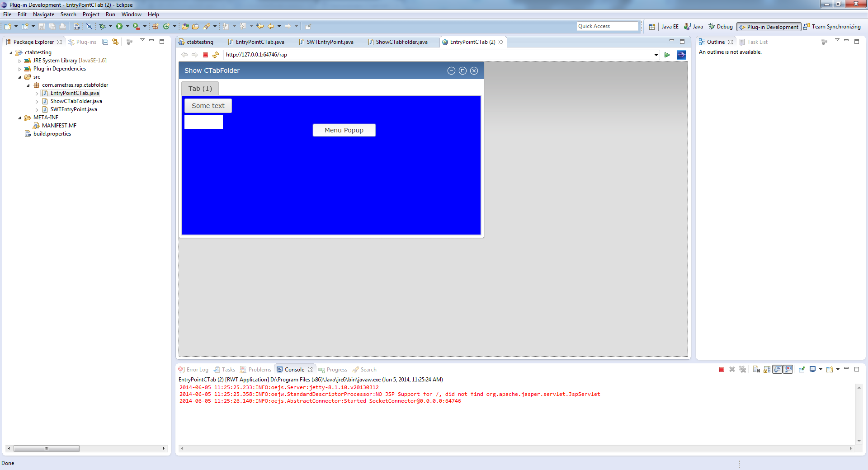Viewport: 868px width, 470px height.
Task: Click Collapse All in Package Explorer
Action: 105,42
